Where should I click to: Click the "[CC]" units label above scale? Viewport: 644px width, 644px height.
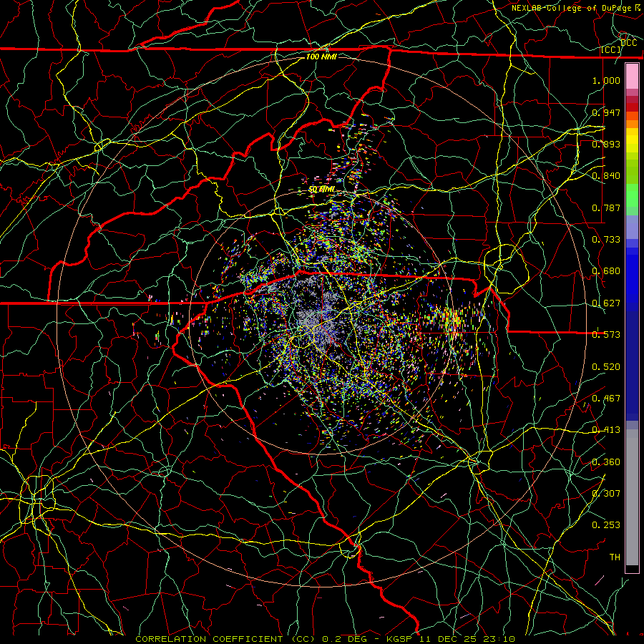[611, 49]
